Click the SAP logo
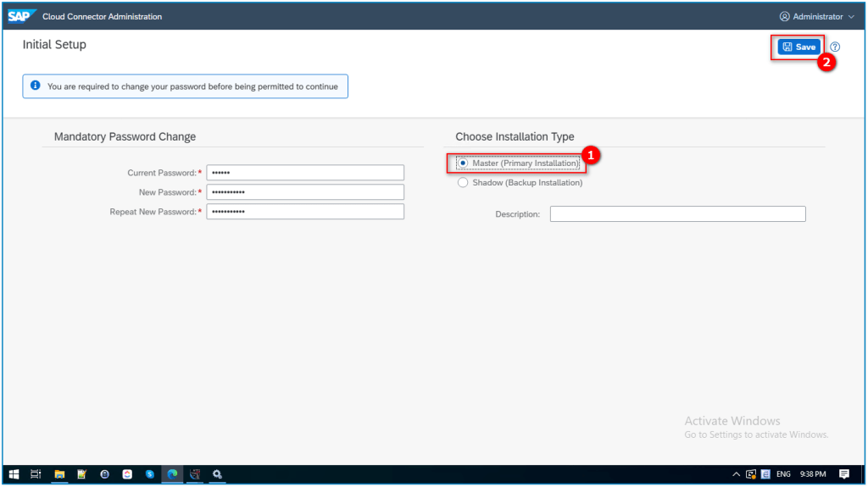This screenshot has height=487, width=868. tap(19, 16)
